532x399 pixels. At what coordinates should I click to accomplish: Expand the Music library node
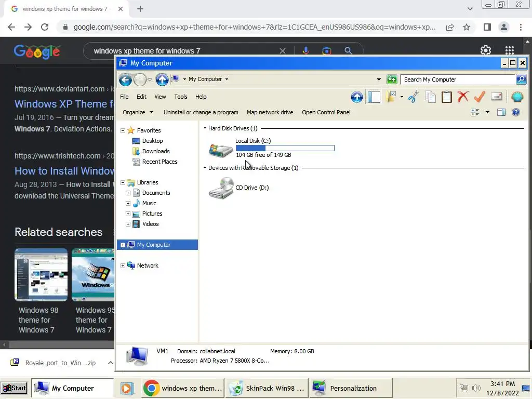128,204
